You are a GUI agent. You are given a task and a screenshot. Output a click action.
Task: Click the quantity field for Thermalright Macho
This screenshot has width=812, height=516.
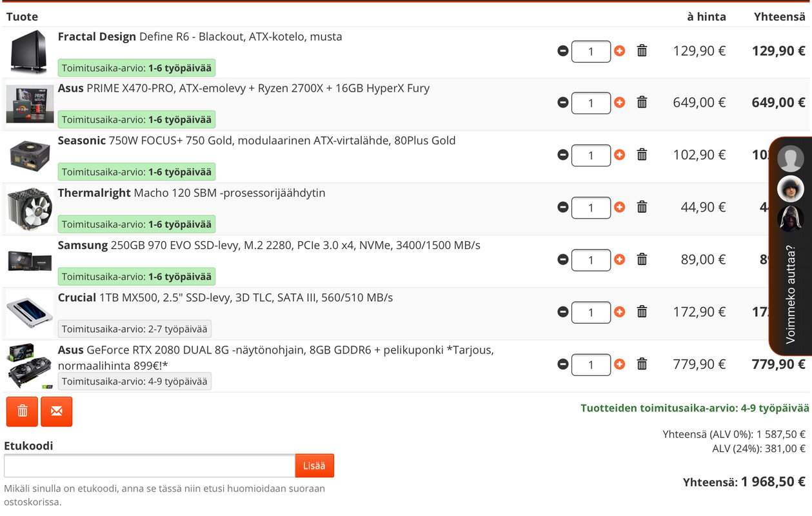591,208
